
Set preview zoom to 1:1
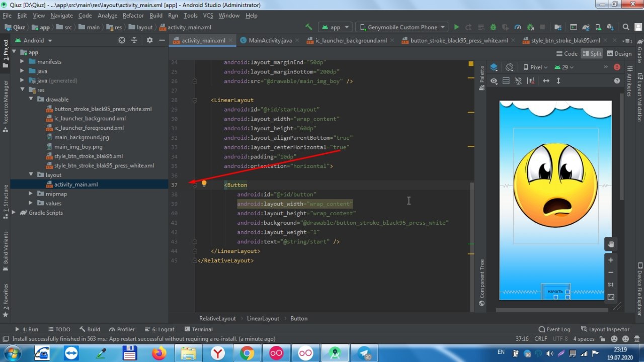[611, 285]
